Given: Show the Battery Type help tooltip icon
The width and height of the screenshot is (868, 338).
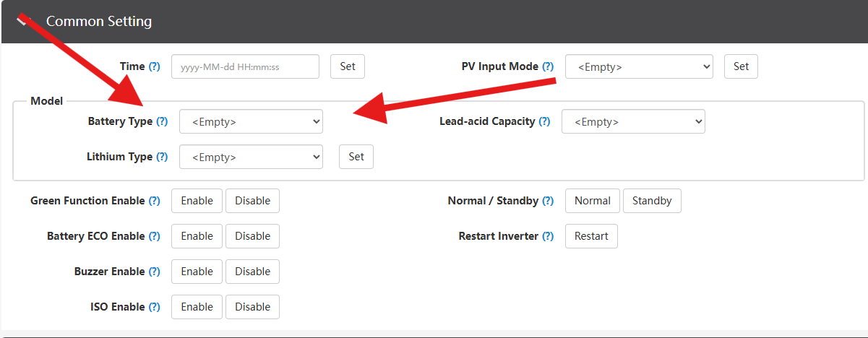Looking at the screenshot, I should [162, 121].
